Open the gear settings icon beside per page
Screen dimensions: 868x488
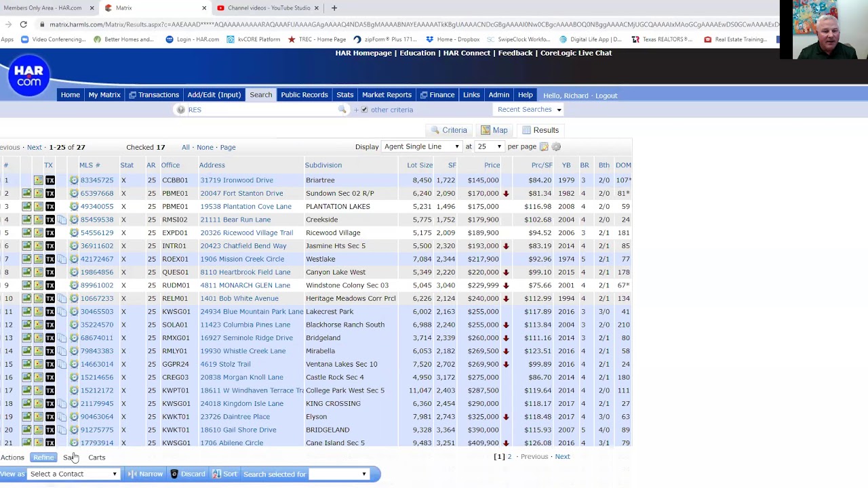556,147
